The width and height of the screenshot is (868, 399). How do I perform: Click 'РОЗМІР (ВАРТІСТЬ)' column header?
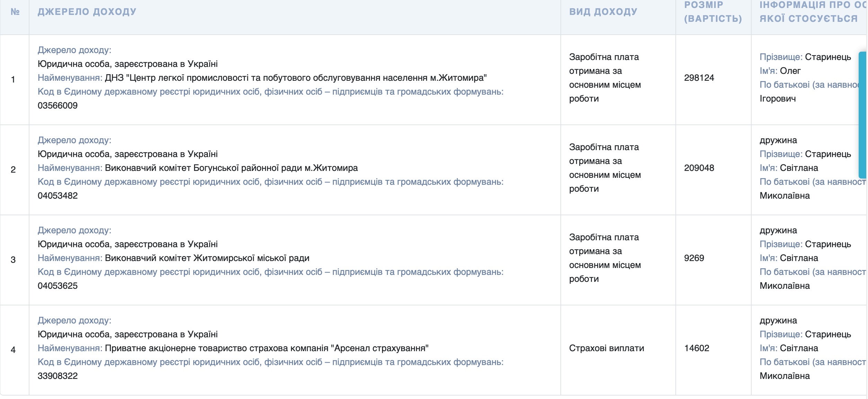(x=713, y=12)
